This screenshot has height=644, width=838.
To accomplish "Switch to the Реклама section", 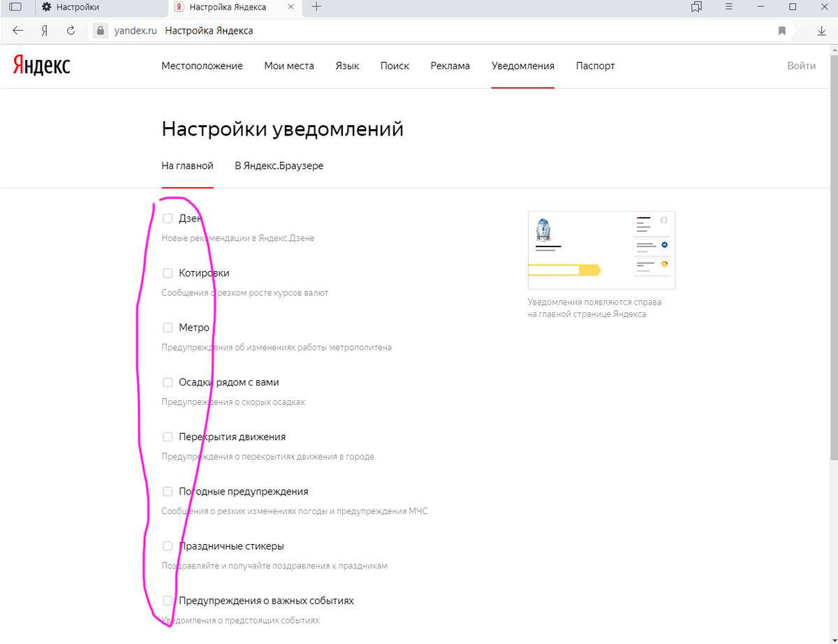I will (450, 66).
